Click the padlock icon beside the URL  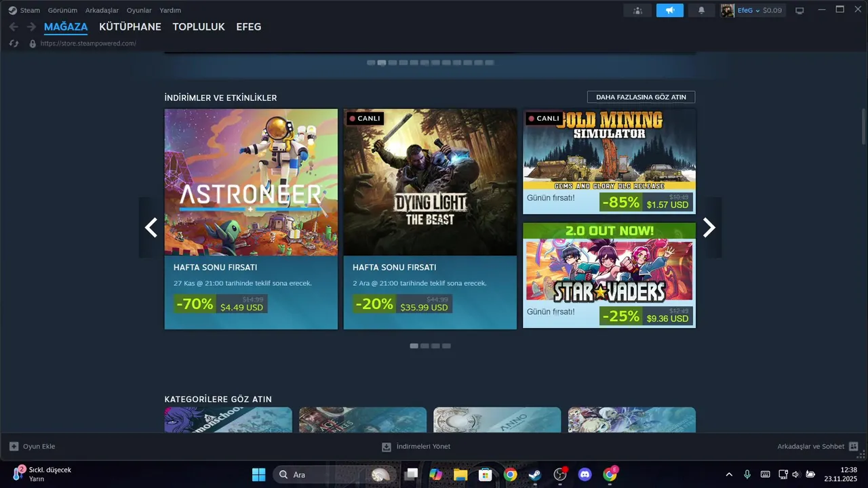pos(33,43)
